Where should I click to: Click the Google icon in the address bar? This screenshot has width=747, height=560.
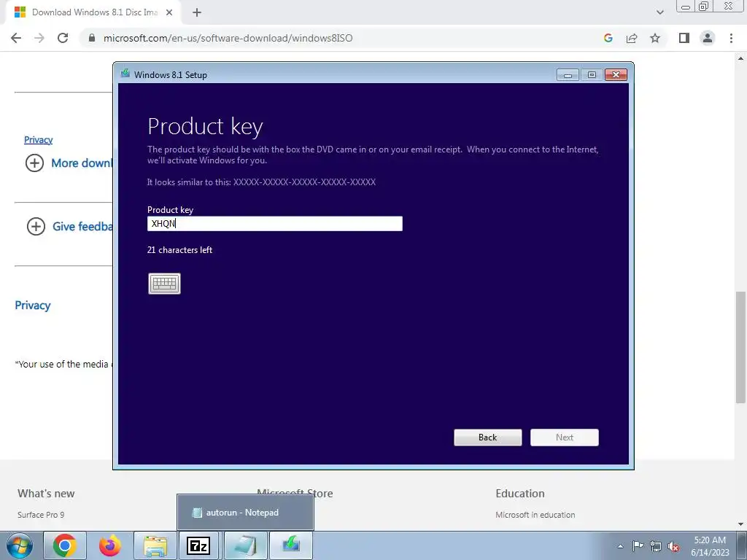point(608,38)
